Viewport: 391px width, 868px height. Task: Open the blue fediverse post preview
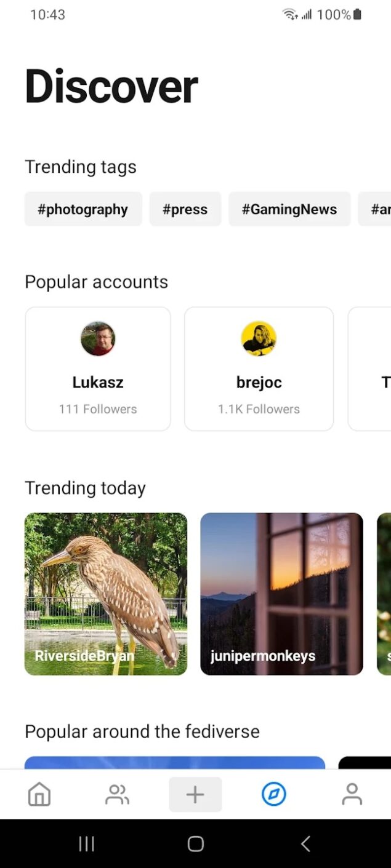(175, 763)
